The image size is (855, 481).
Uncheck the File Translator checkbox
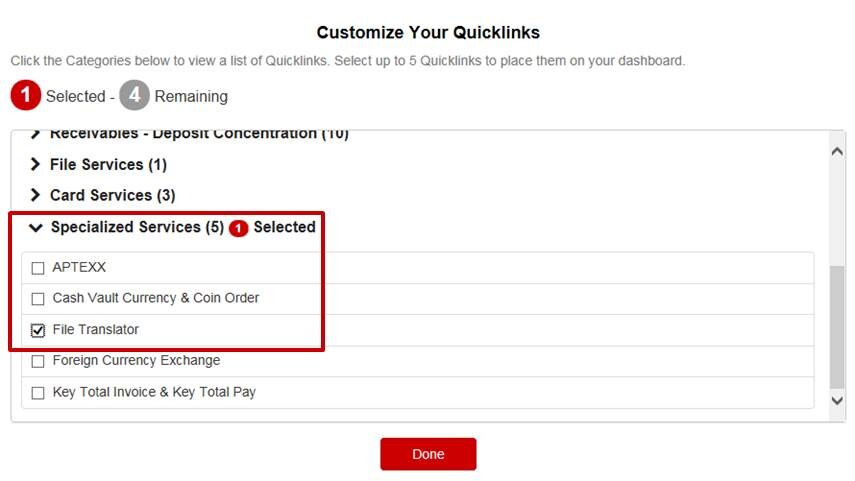[38, 330]
